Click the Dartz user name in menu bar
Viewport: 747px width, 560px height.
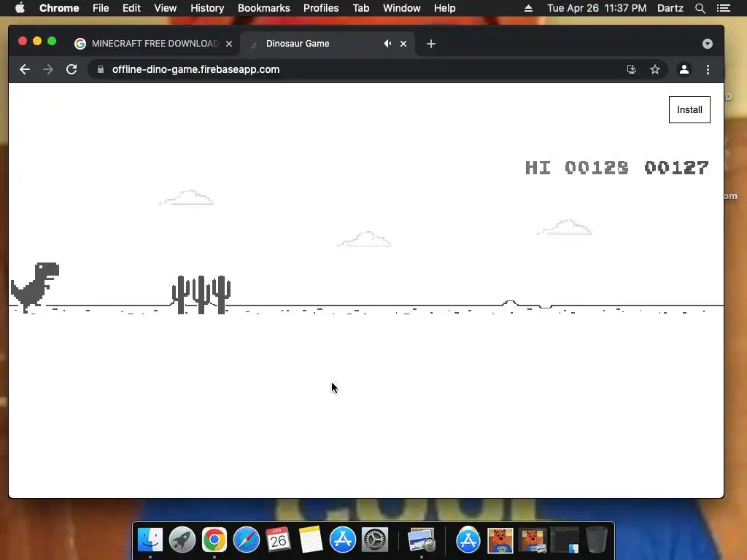[670, 8]
